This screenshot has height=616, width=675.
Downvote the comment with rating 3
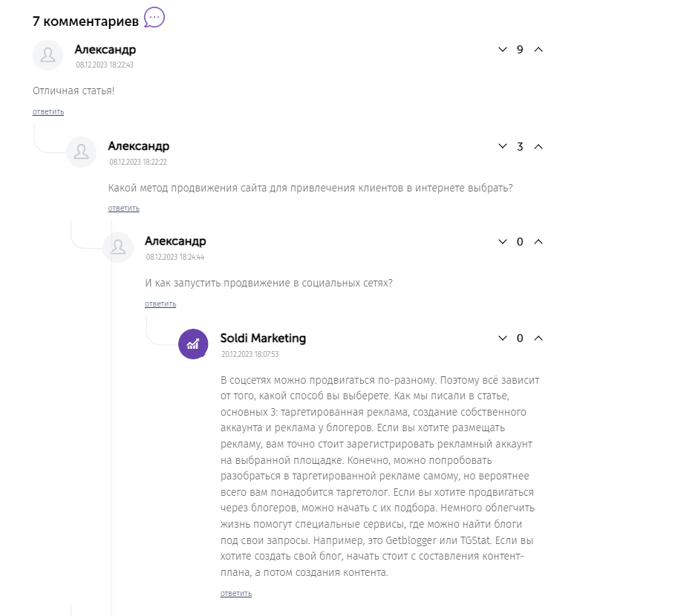(x=503, y=146)
